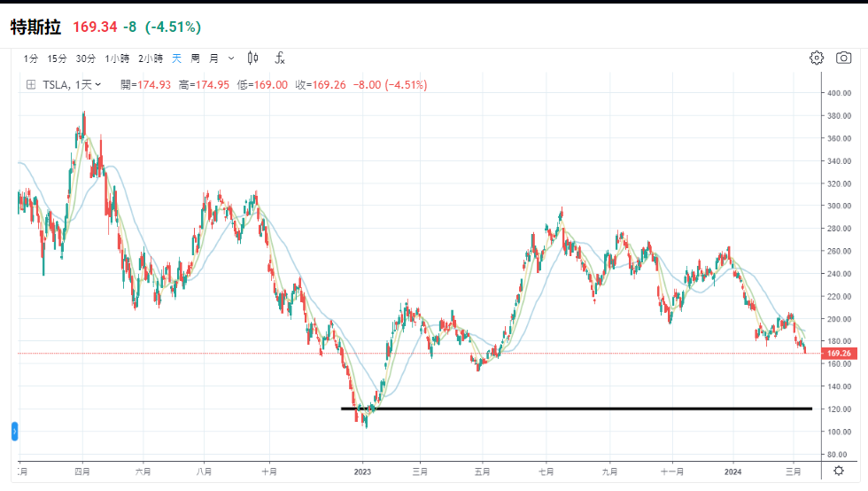This screenshot has width=868, height=491.
Task: Open the indicators fx menu
Action: (x=280, y=58)
